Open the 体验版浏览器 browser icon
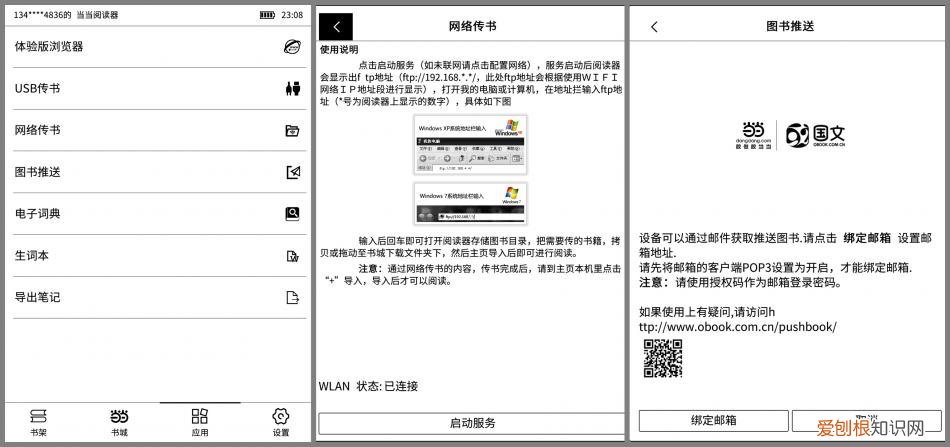950x447 pixels. [x=293, y=47]
